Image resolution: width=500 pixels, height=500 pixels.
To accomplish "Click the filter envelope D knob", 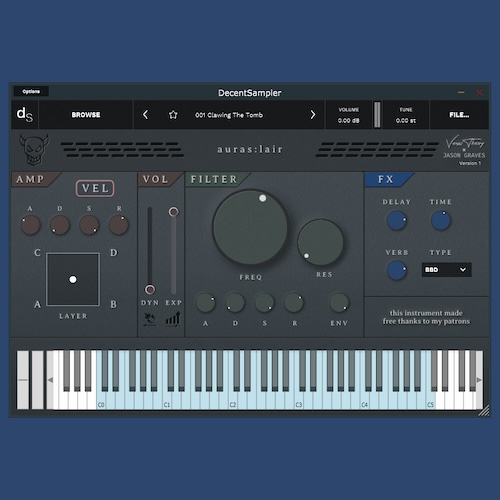I will click(235, 303).
